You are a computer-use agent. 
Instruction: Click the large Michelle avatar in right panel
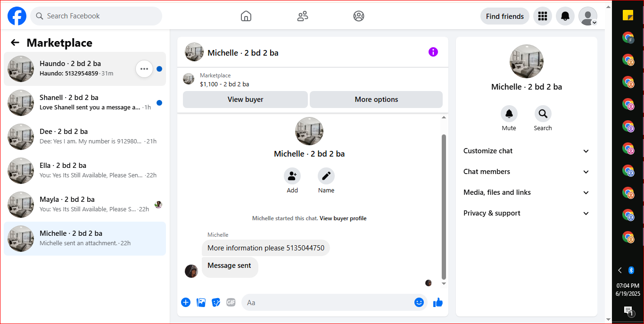(x=527, y=61)
